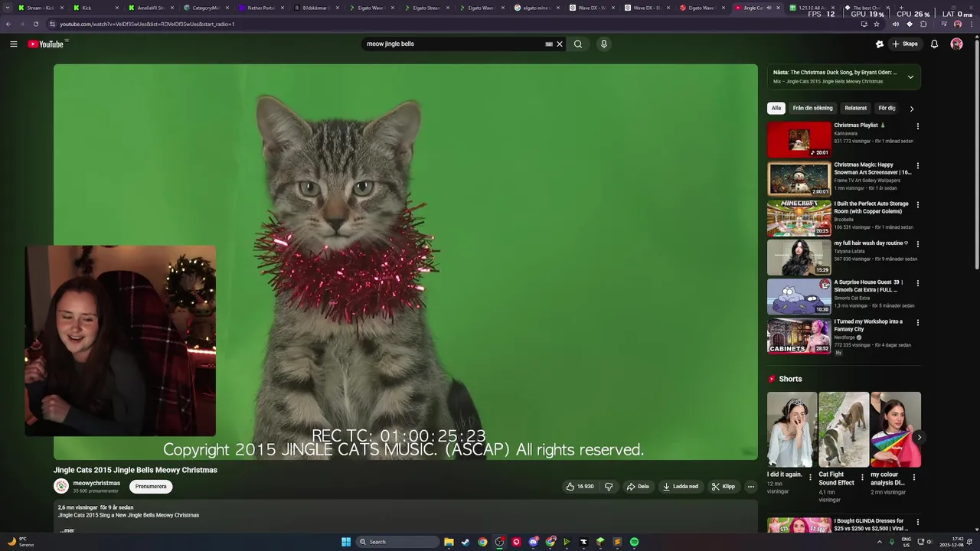Open the meowychristmas channel name link
This screenshot has height=551, width=980.
pos(96,483)
